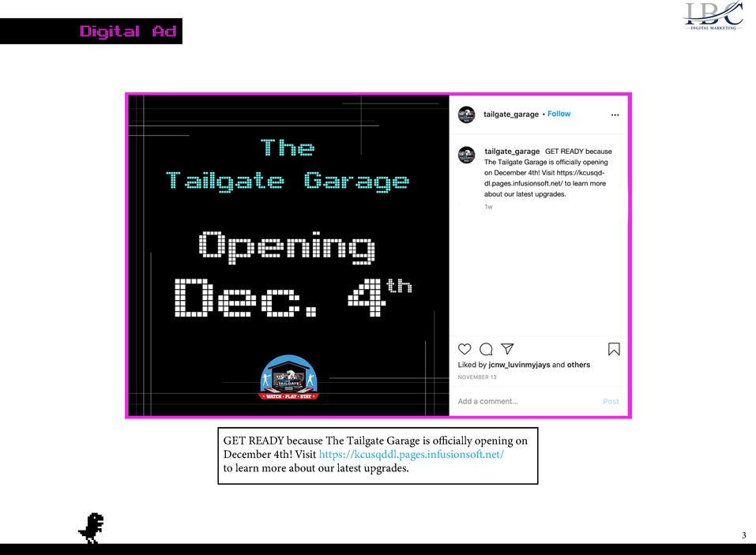Click the GET READY caption text box
The image size is (756, 555).
point(378,456)
